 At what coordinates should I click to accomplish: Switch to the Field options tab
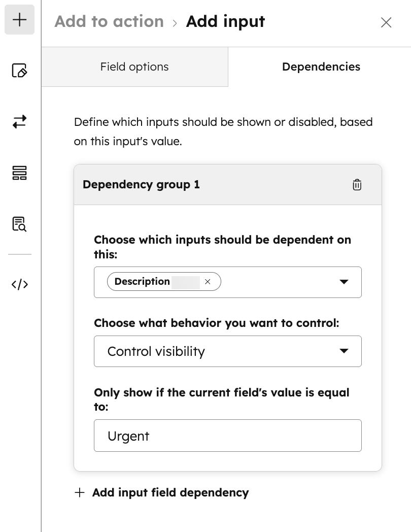pyautogui.click(x=134, y=67)
